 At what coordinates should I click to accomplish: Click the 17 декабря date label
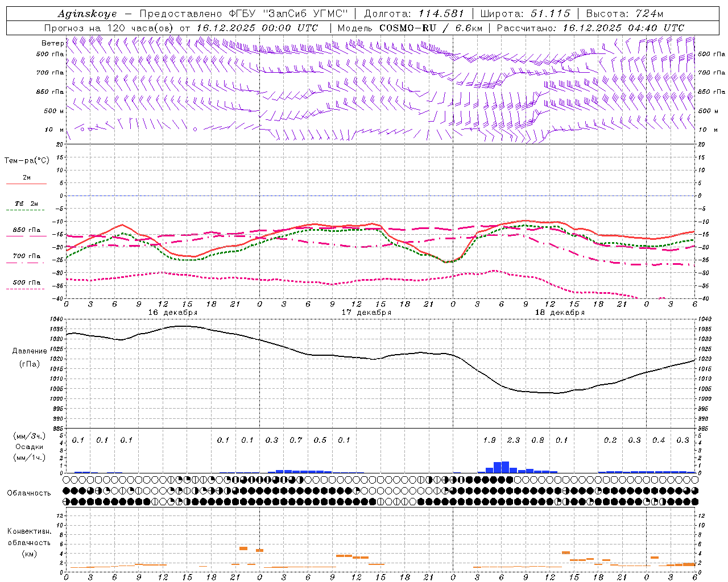coord(366,313)
